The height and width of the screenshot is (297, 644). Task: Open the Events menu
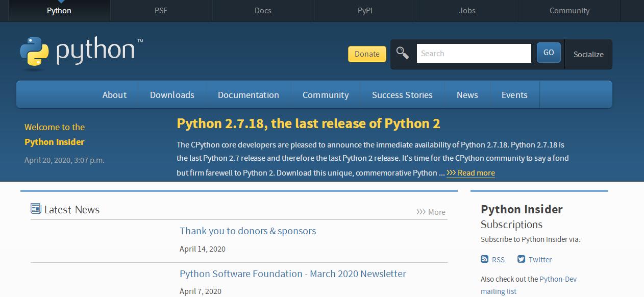click(x=514, y=95)
